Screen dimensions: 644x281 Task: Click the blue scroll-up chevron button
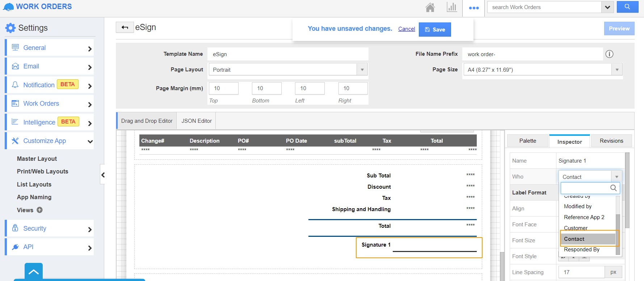tap(34, 272)
